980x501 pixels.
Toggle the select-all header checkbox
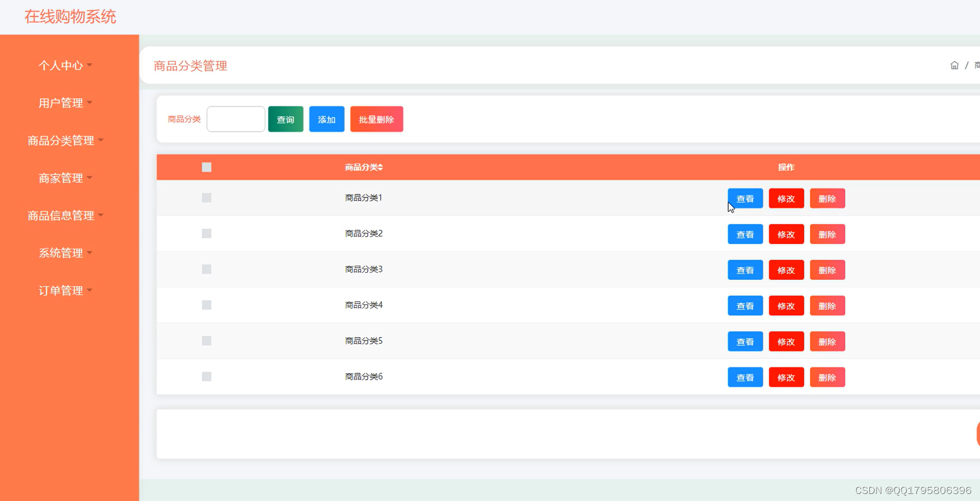click(207, 167)
